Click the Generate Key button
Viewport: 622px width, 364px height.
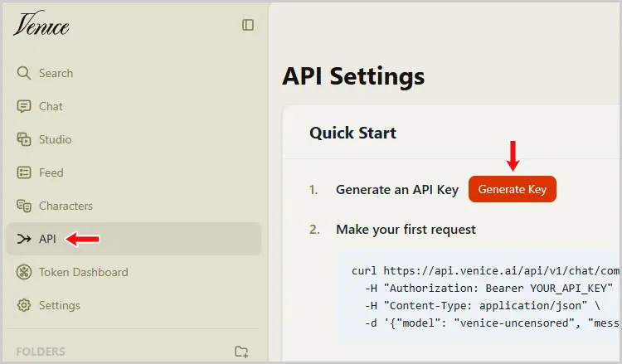513,189
